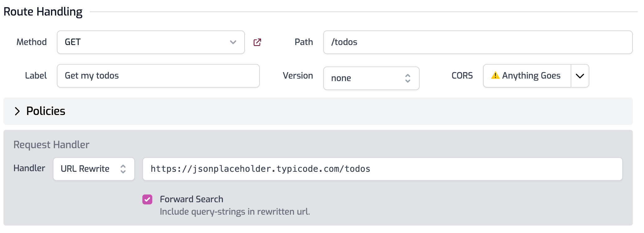This screenshot has width=644, height=233.
Task: Click the up-down arrows in the Version selector
Action: point(407,78)
